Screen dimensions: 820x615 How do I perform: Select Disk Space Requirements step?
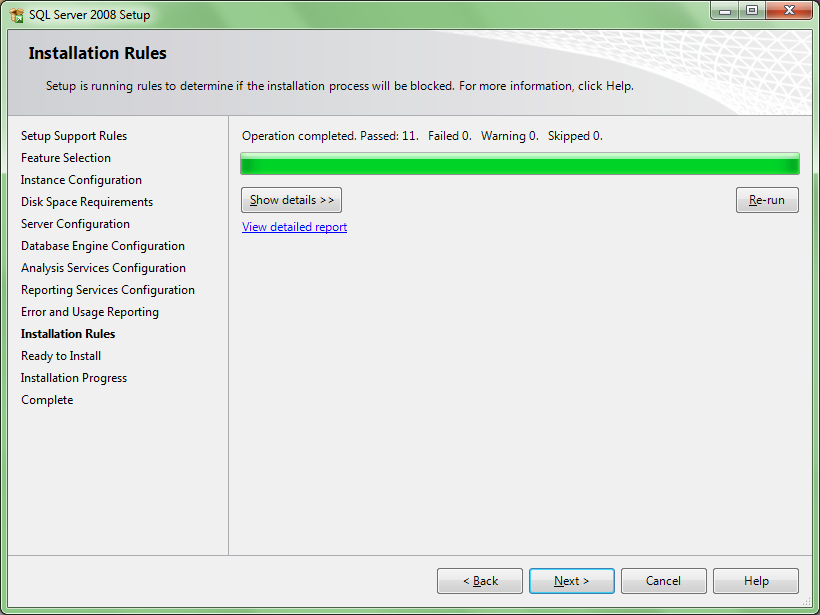coord(86,201)
